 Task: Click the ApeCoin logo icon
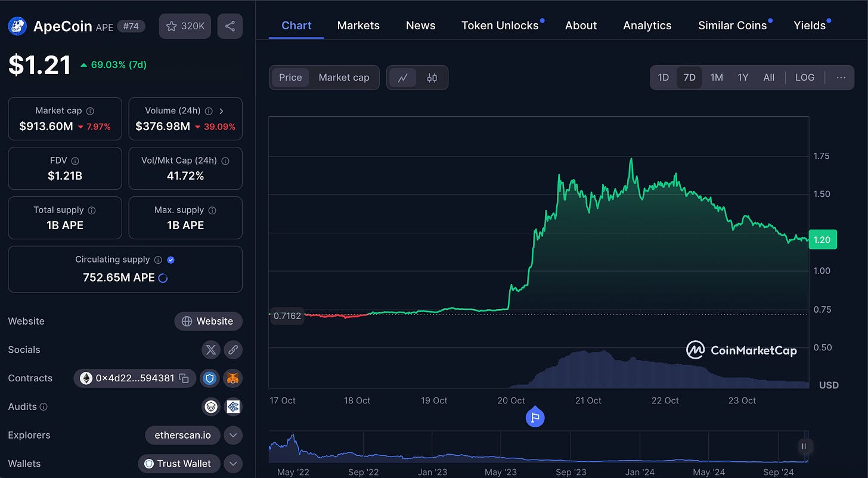click(x=17, y=26)
